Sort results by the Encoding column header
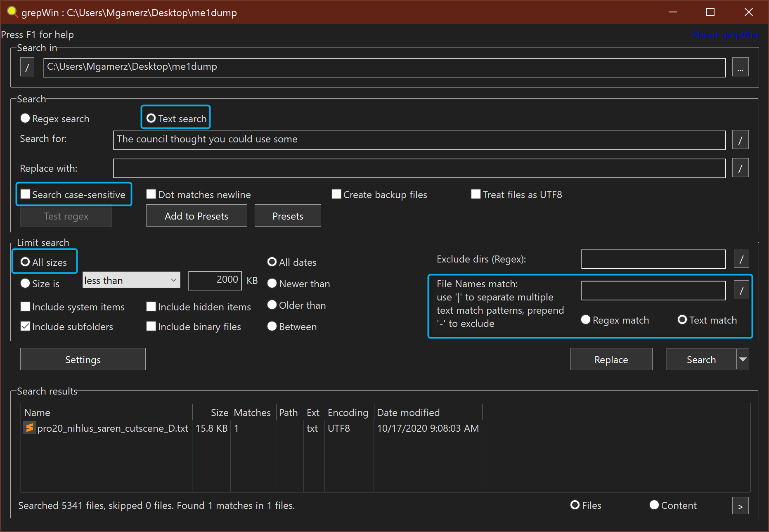The image size is (769, 532). (x=349, y=412)
